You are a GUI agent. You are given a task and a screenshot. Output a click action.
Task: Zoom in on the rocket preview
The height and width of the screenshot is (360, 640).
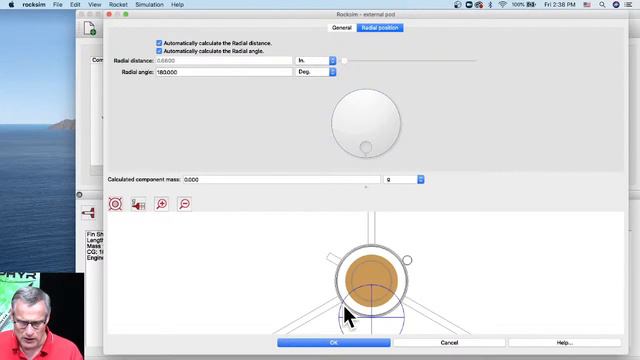(162, 204)
